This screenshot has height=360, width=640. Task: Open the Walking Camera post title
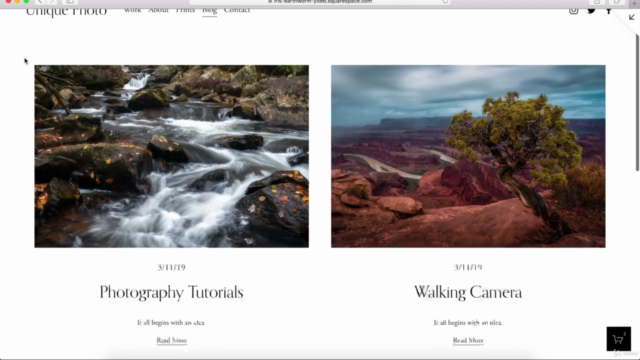(x=468, y=292)
